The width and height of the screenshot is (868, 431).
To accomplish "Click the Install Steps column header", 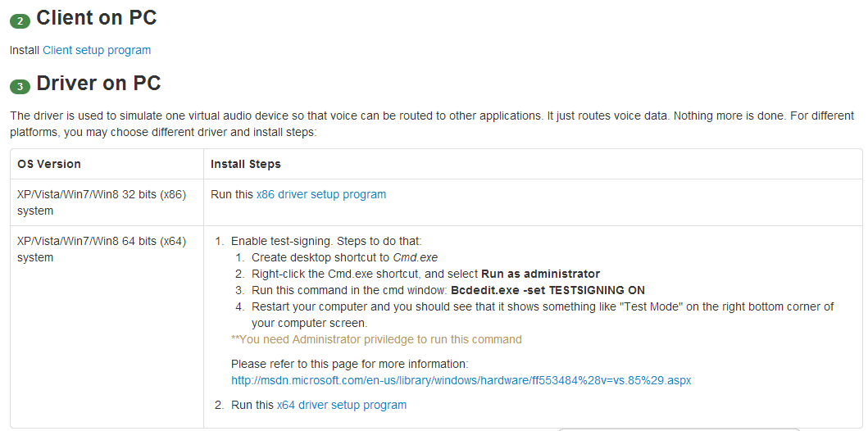I will click(246, 165).
